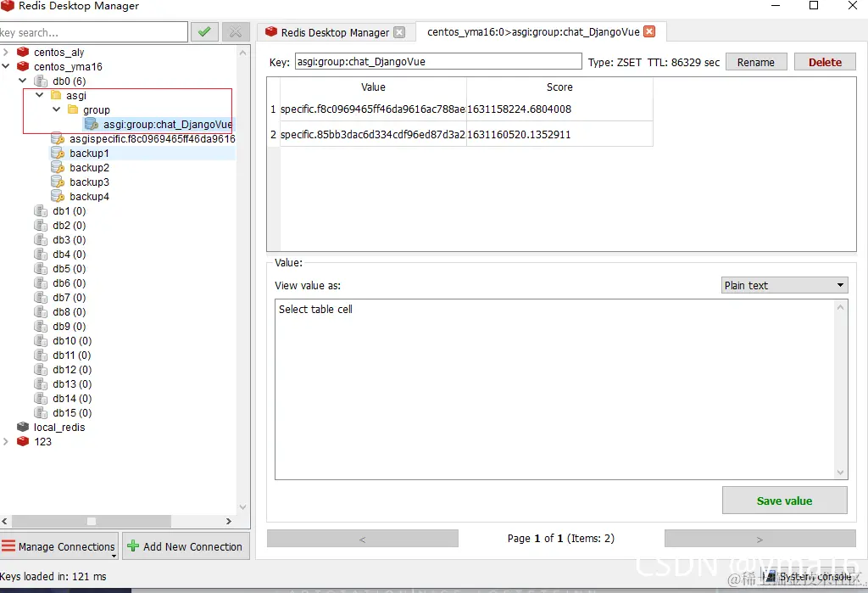Select db8 (0) in tree
Screen dimensions: 868x593
tap(70, 311)
